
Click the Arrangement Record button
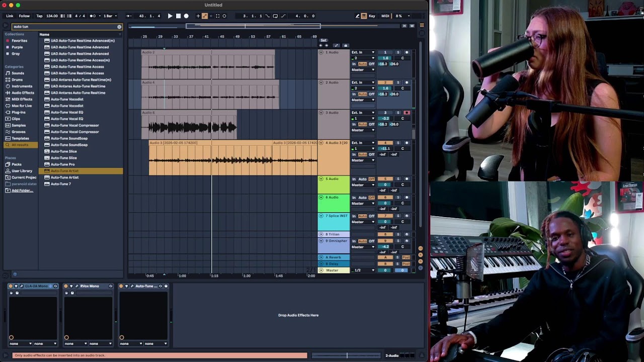click(x=186, y=16)
